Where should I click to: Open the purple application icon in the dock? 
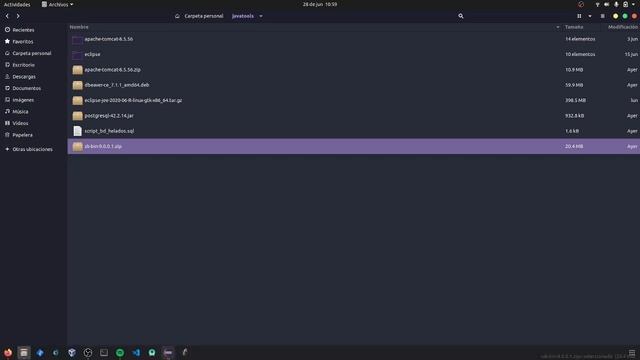(168, 353)
